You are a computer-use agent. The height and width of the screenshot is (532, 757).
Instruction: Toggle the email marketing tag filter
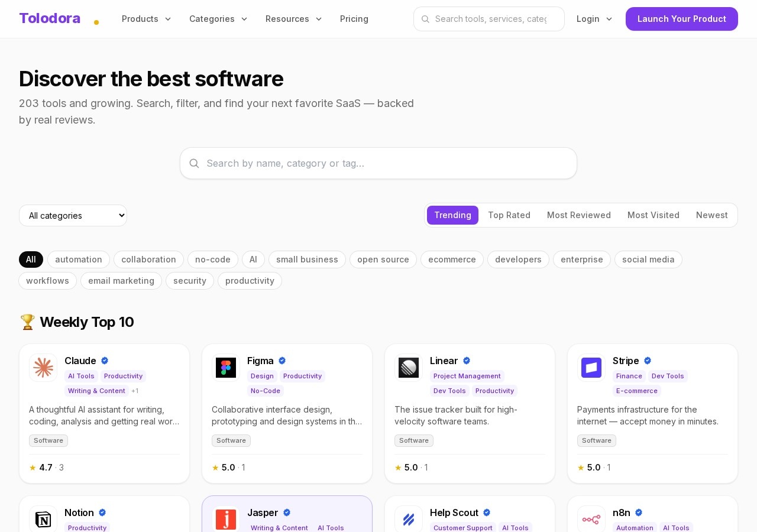pyautogui.click(x=121, y=281)
